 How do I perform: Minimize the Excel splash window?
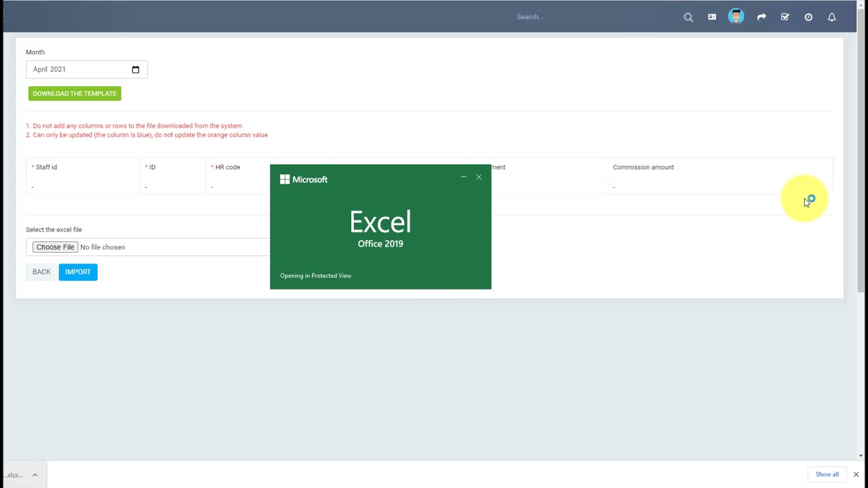point(464,177)
